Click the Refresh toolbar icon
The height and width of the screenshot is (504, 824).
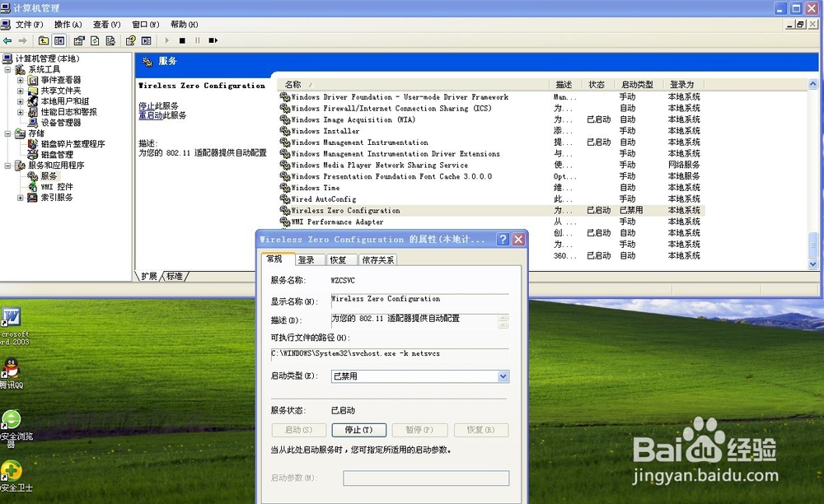(x=95, y=40)
